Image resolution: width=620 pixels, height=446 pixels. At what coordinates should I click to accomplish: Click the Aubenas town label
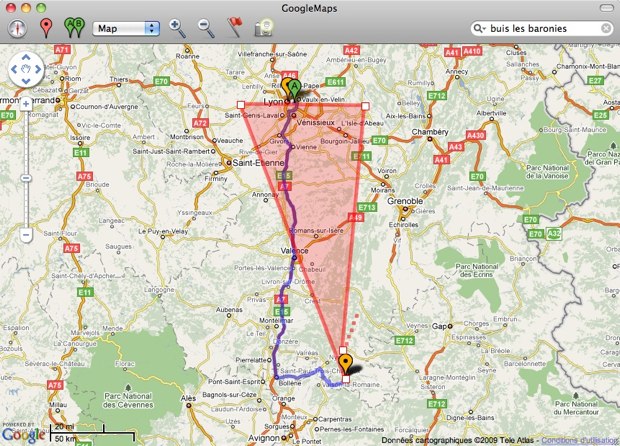pos(229,310)
